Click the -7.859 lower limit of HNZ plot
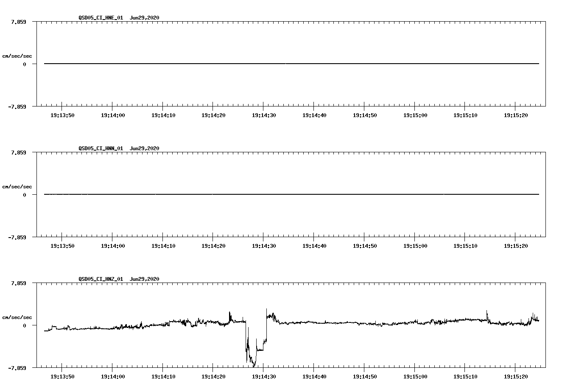Screen dimensions: 576x392 (17, 368)
